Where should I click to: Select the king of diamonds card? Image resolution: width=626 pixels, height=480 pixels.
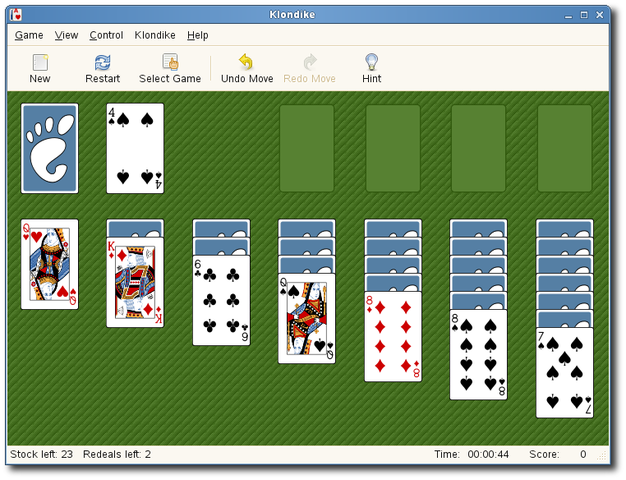point(135,285)
